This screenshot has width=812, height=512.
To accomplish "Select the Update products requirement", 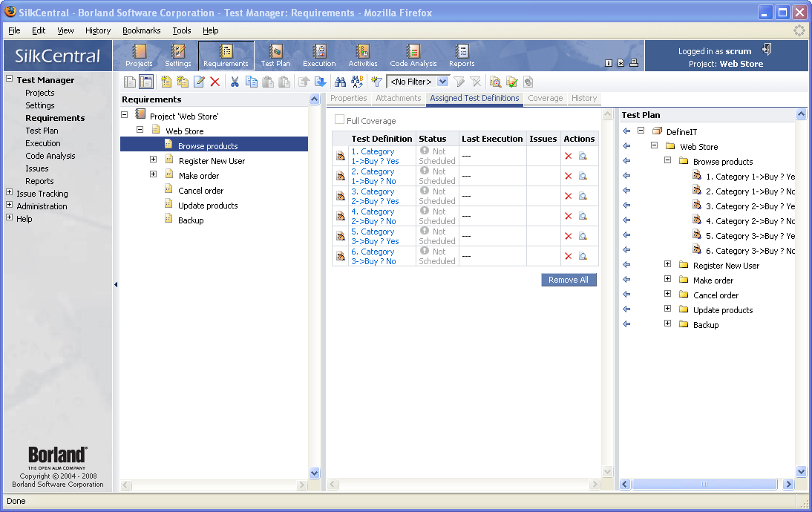I will 208,206.
